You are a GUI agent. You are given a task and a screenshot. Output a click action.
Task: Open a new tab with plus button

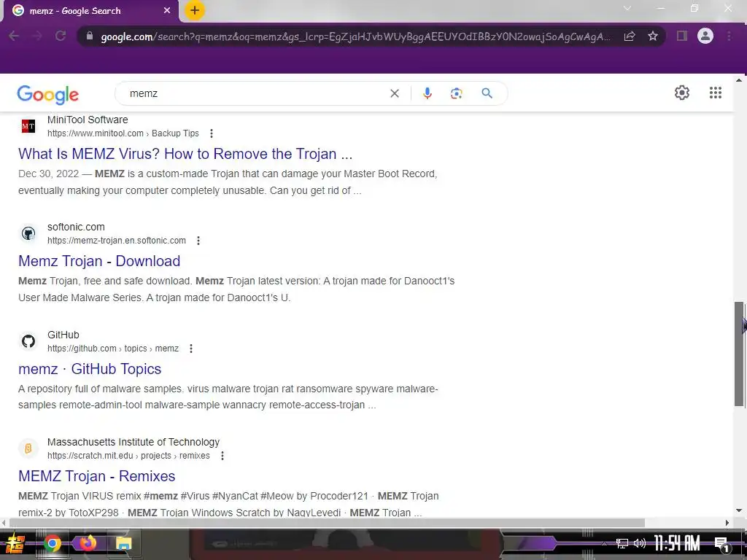tap(194, 10)
